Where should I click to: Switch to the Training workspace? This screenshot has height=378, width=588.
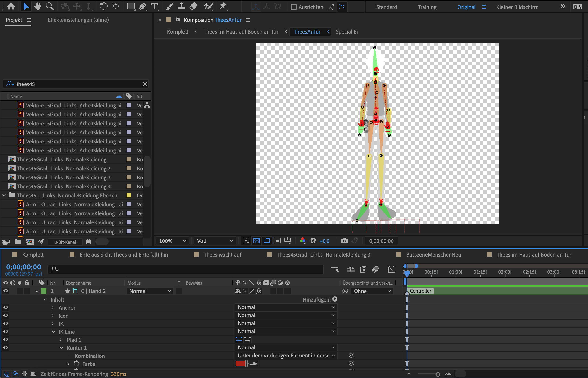tap(427, 7)
